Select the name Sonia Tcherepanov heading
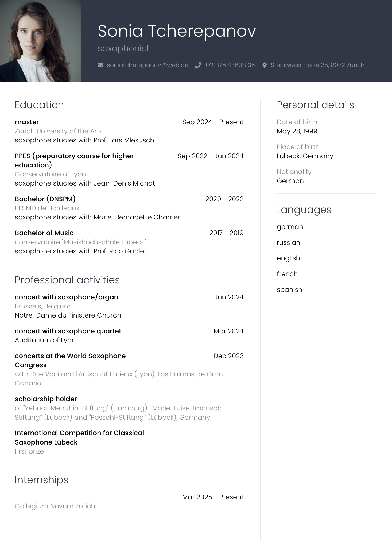The image size is (392, 556). [x=177, y=31]
